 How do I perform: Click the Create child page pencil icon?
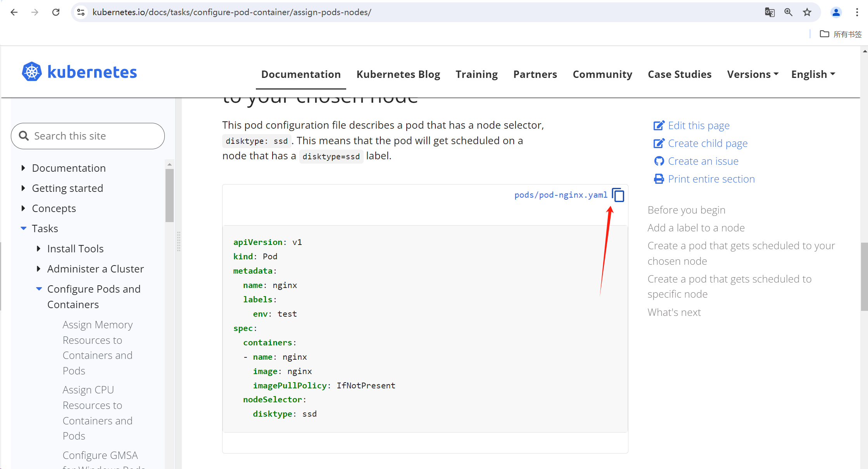[x=659, y=143]
